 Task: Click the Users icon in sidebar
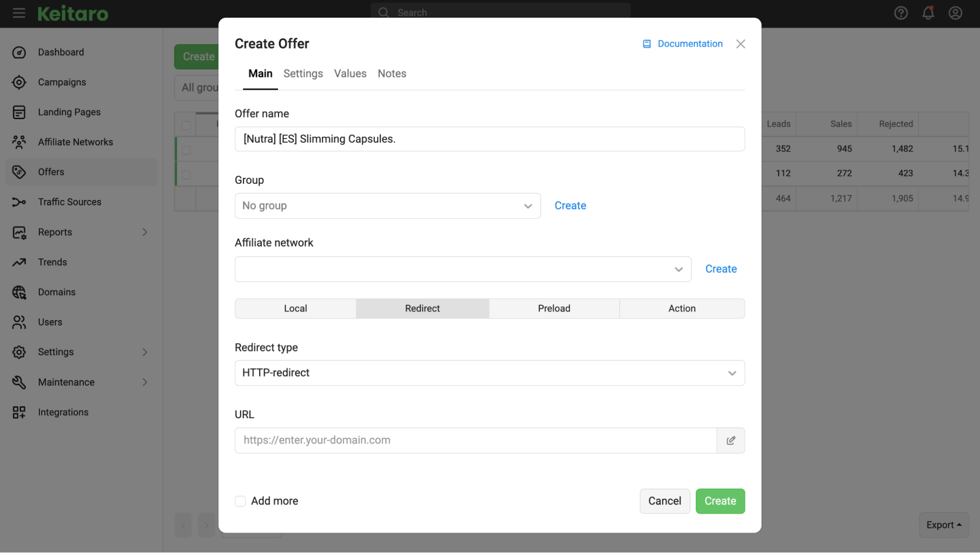pos(19,322)
